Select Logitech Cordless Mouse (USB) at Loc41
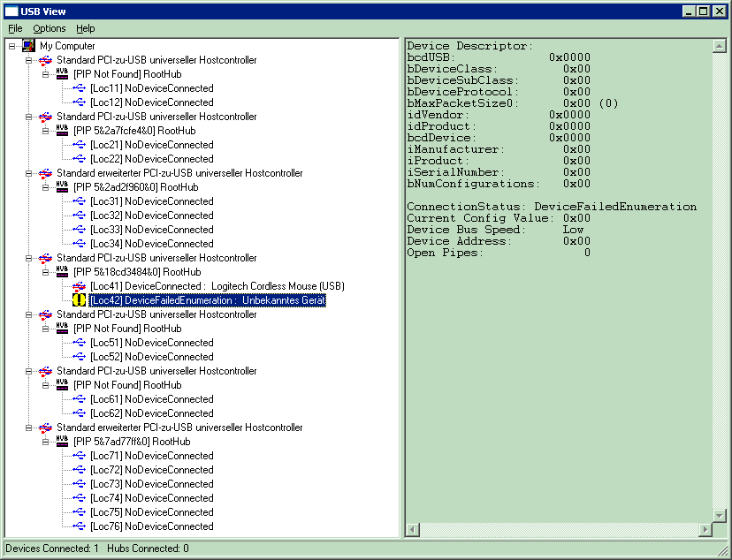 click(217, 286)
